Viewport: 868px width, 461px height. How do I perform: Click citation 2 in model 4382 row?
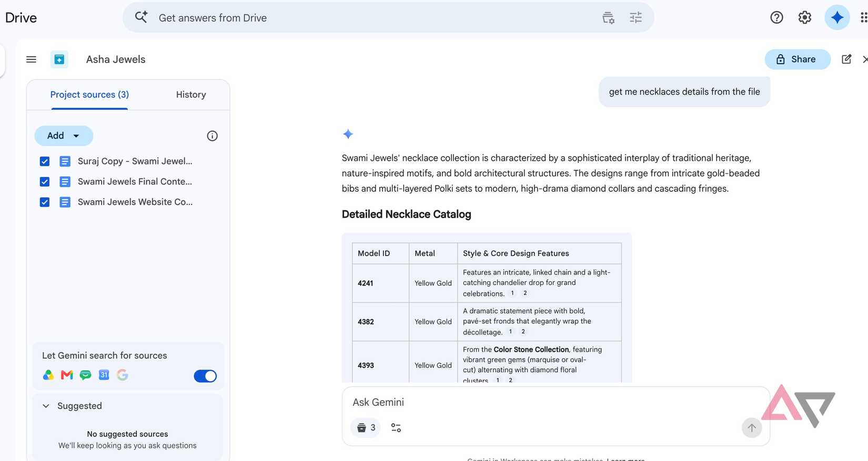coord(523,332)
